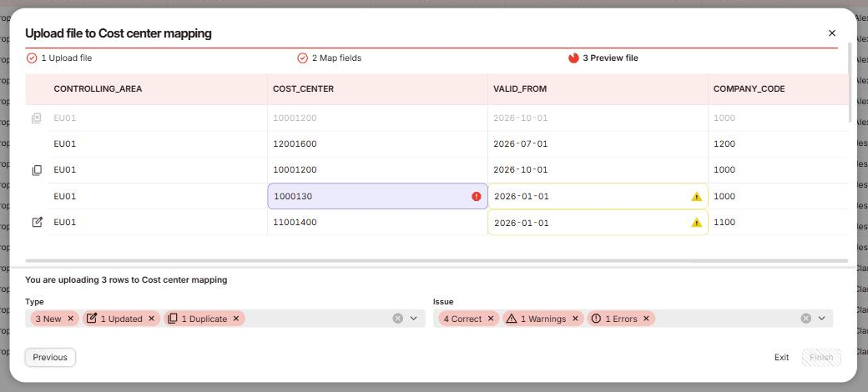Click the error icon in cell 1000130
The height and width of the screenshot is (392, 868).
(476, 196)
